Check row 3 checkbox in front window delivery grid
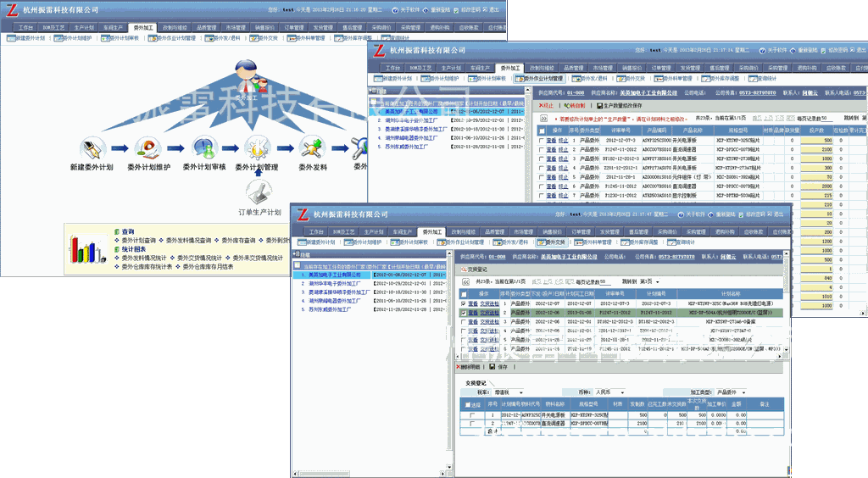Image resolution: width=868 pixels, height=478 pixels. point(464,321)
